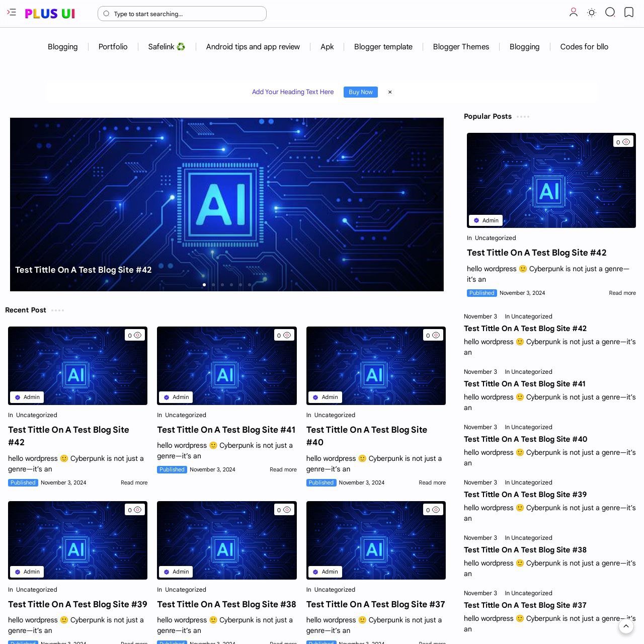The image size is (644, 644).
Task: Click the Buy Now button
Action: tap(360, 92)
